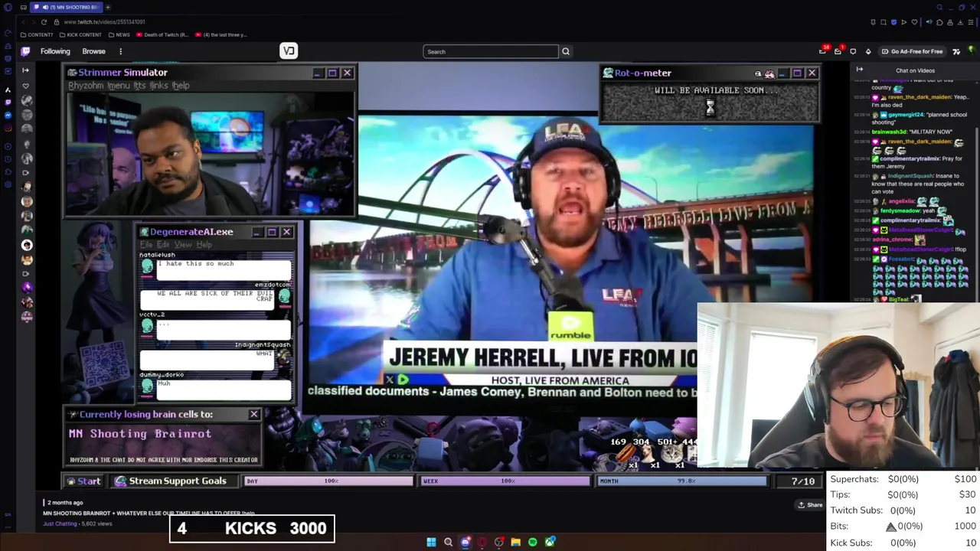Open the Just Chatting category link

coord(60,523)
